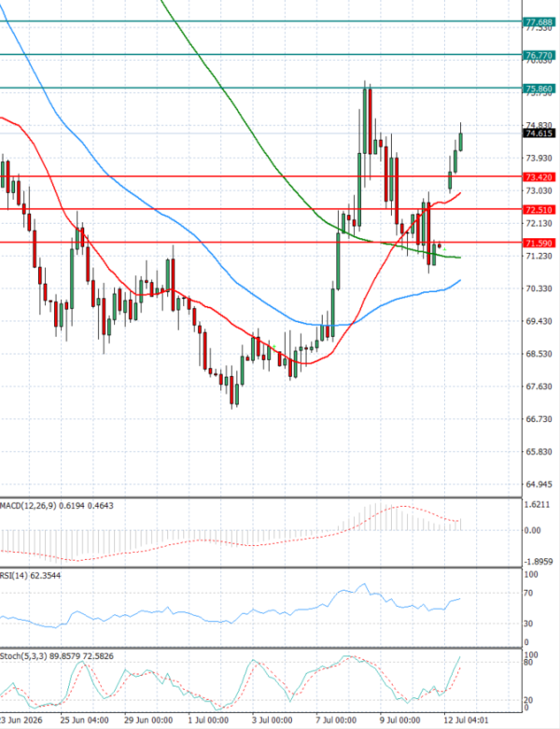Select the red 72.510 price level label
This screenshot has width=560, height=729.
coord(539,210)
